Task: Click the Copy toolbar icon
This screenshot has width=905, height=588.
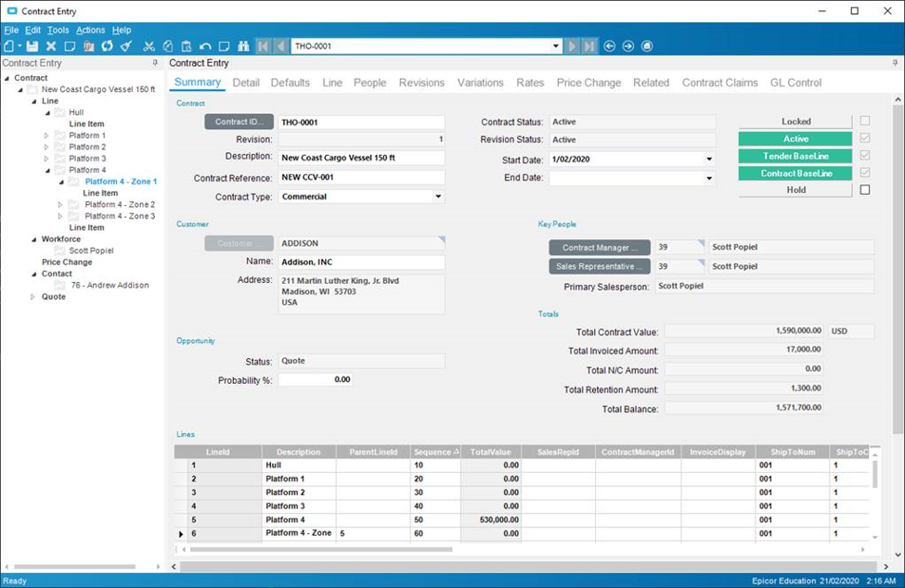Action: (x=168, y=46)
